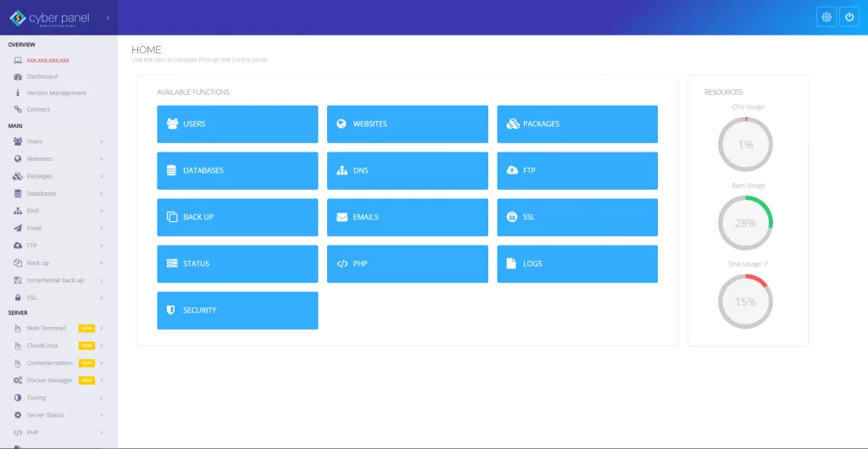The height and width of the screenshot is (449, 868).
Task: Expand the Packages sidebar menu chevron
Action: [102, 176]
